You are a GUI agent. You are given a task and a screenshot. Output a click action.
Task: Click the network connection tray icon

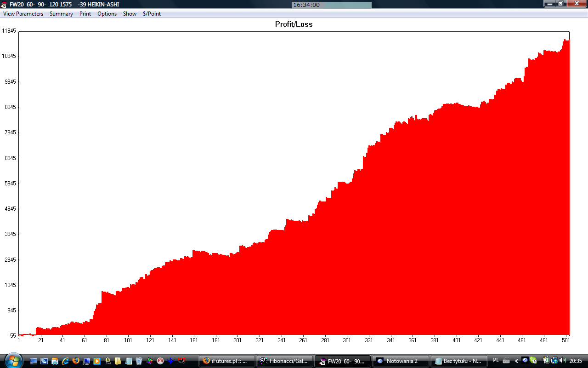554,361
